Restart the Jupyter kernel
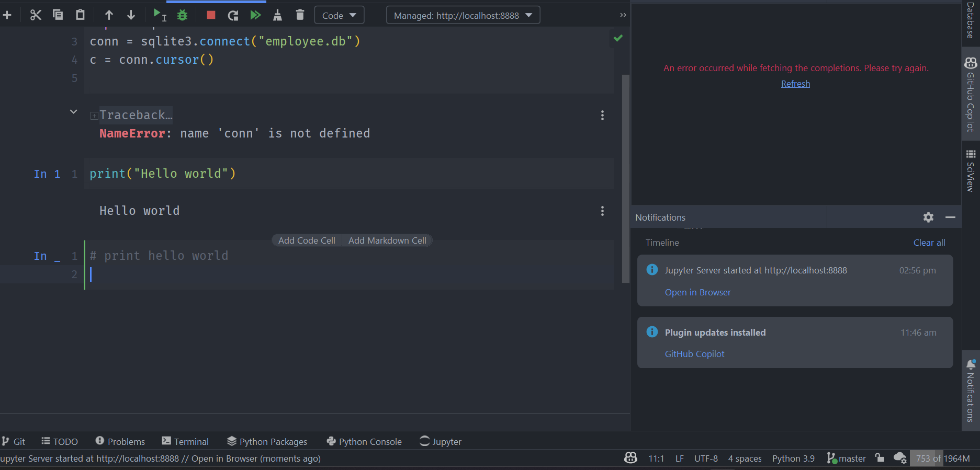This screenshot has width=980, height=470. [x=233, y=15]
